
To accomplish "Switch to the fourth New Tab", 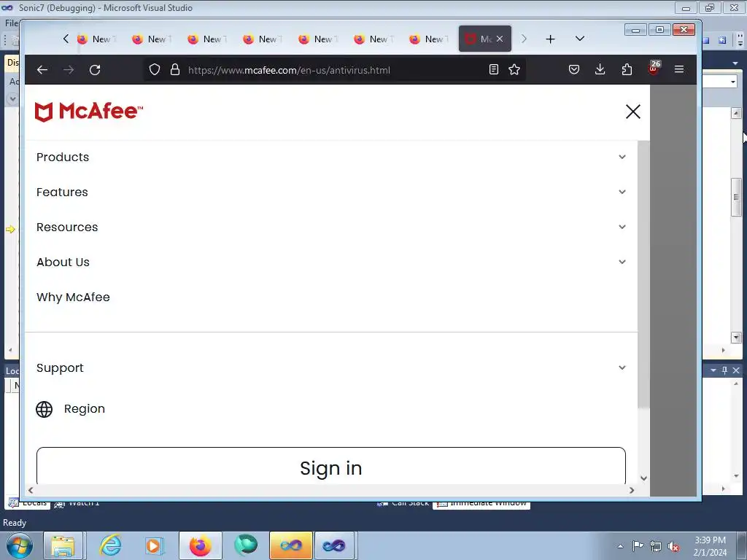I will tap(262, 39).
